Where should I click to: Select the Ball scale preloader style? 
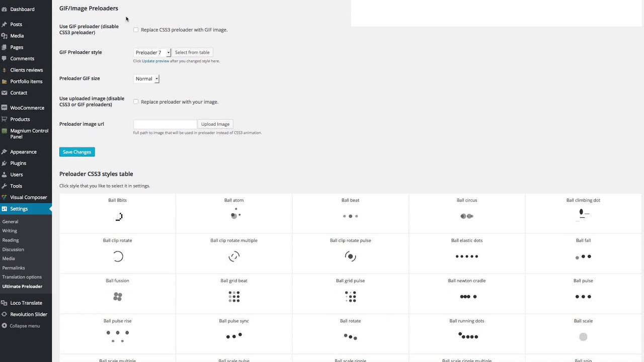point(583,334)
